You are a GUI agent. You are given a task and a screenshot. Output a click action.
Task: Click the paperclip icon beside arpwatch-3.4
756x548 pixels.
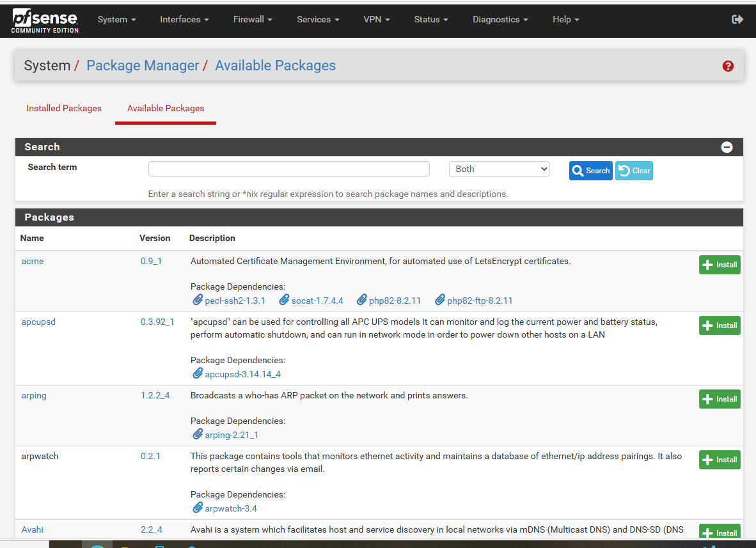click(x=198, y=508)
